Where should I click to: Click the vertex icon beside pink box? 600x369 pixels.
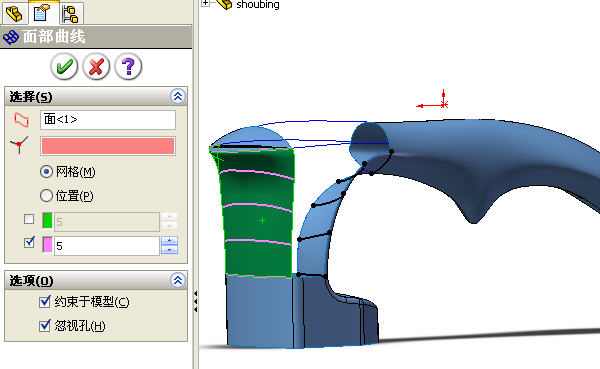coord(19,145)
